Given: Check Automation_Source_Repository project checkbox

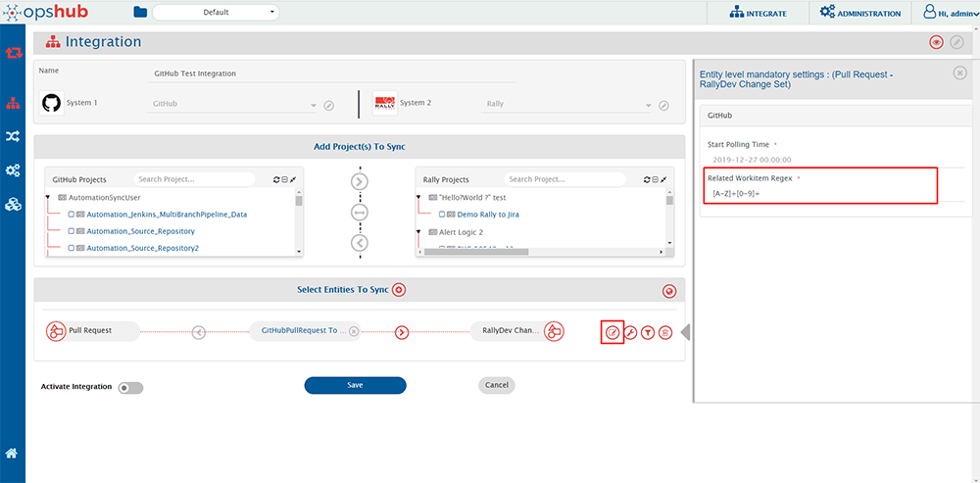Looking at the screenshot, I should click(x=72, y=231).
